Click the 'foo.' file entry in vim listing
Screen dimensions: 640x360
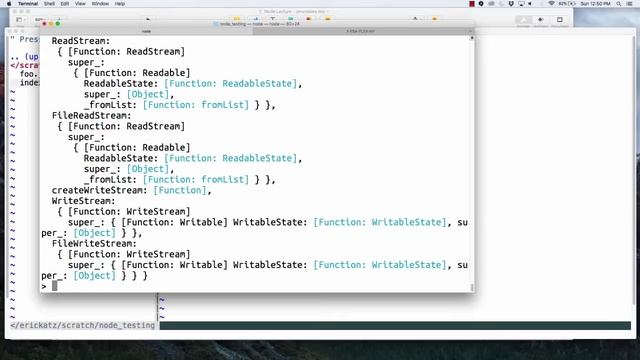pyautogui.click(x=29, y=74)
